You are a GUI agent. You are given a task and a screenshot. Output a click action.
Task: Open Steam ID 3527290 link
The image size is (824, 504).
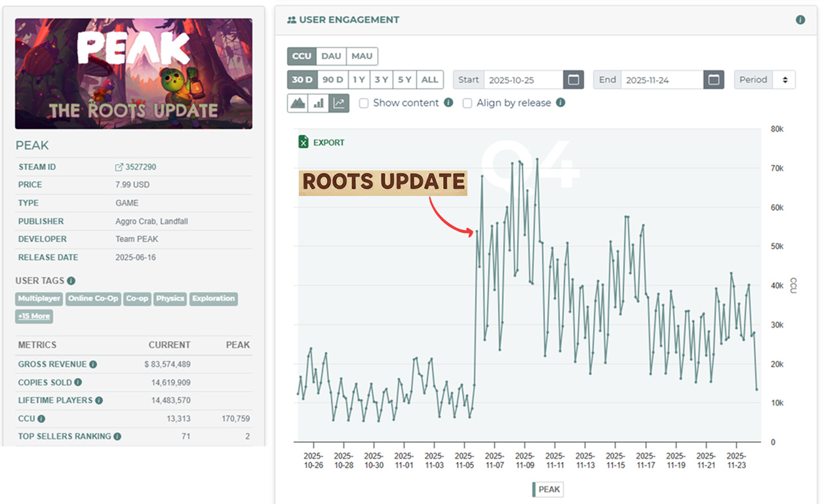pos(140,167)
